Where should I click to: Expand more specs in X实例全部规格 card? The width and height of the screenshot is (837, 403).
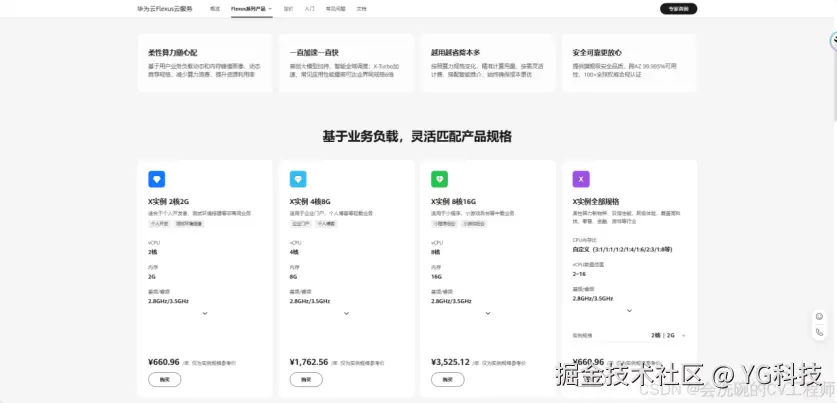click(x=629, y=311)
